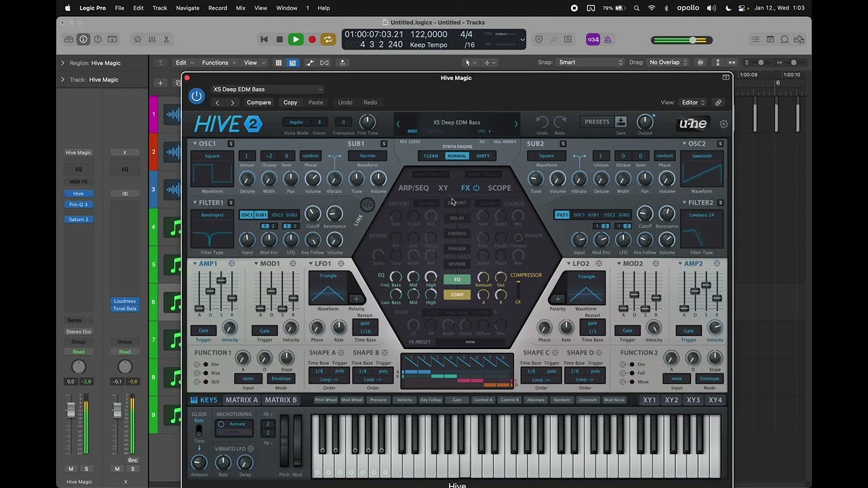868x488 pixels.
Task: Collapse the OSC1 panel triangle
Action: (x=195, y=144)
